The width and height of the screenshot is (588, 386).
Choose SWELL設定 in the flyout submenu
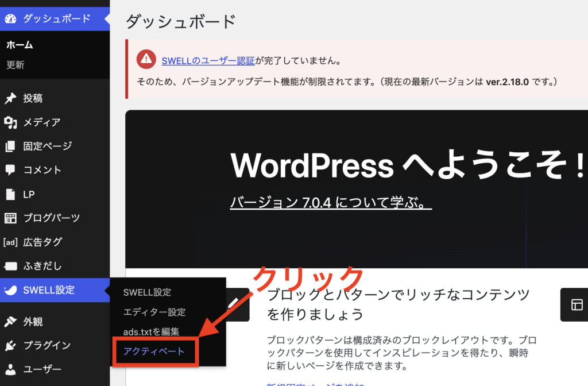(148, 292)
